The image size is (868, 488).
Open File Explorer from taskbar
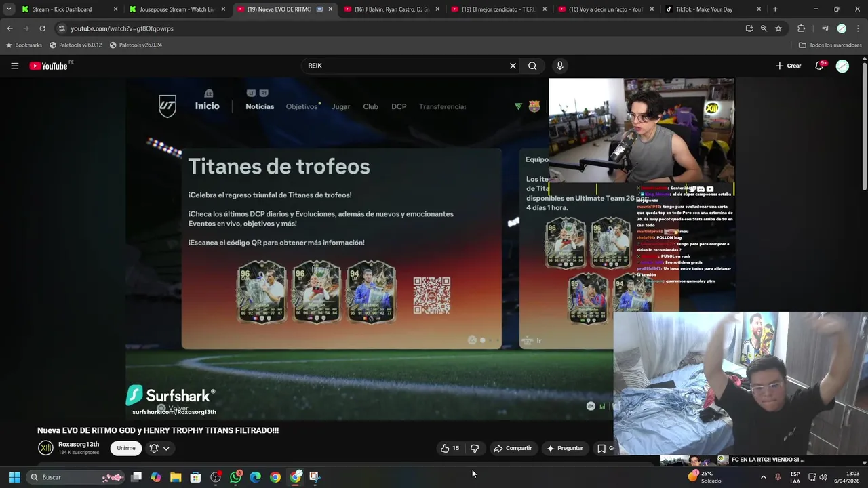(176, 477)
